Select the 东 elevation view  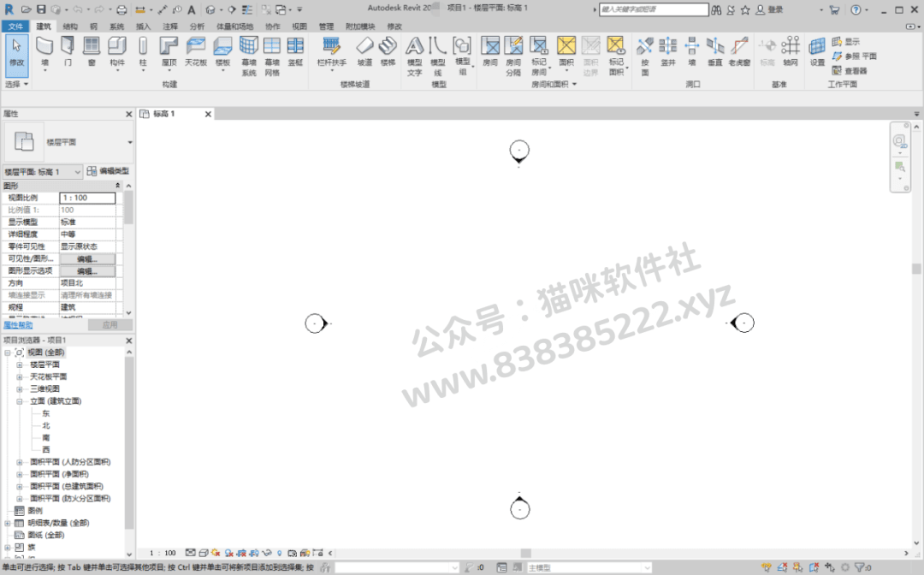click(46, 413)
